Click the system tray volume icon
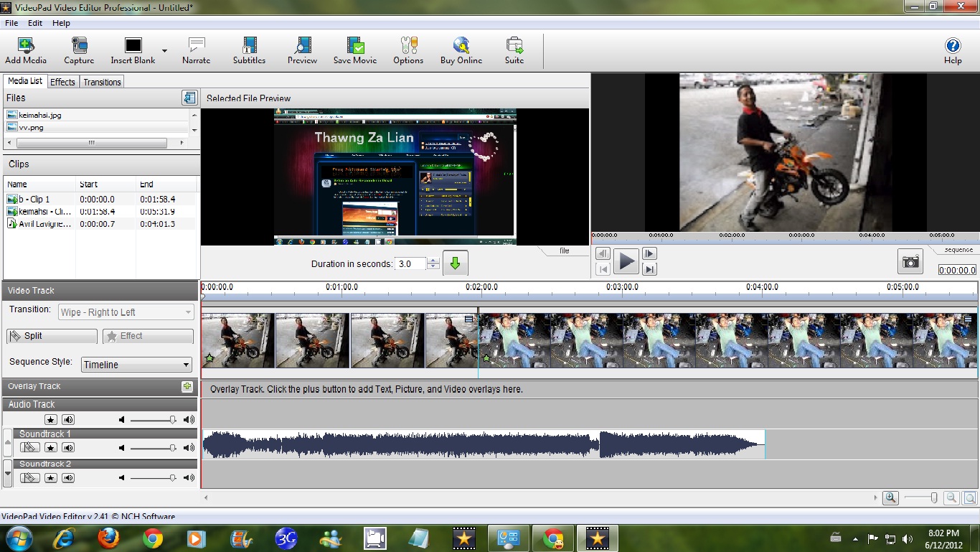Screen dimensions: 980x552 pyautogui.click(x=908, y=538)
